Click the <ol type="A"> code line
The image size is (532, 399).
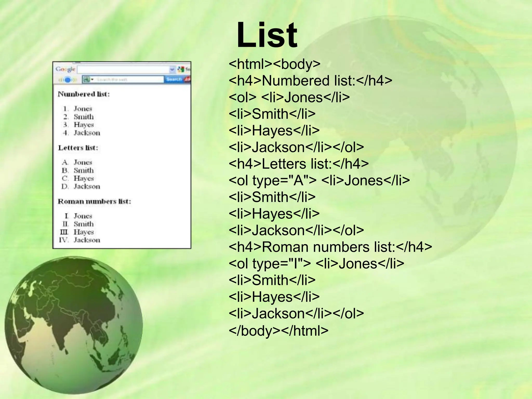[319, 180]
